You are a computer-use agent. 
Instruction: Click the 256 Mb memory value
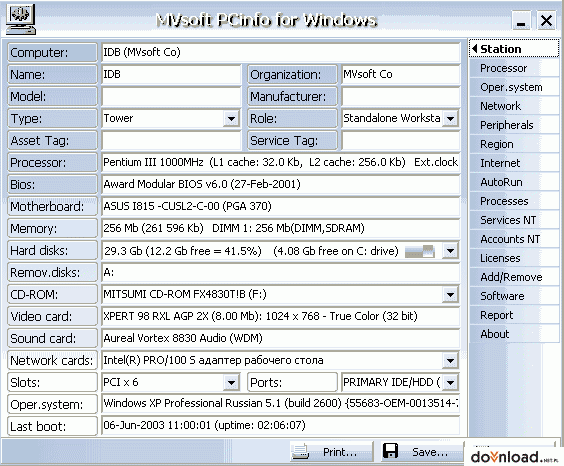tap(281, 228)
